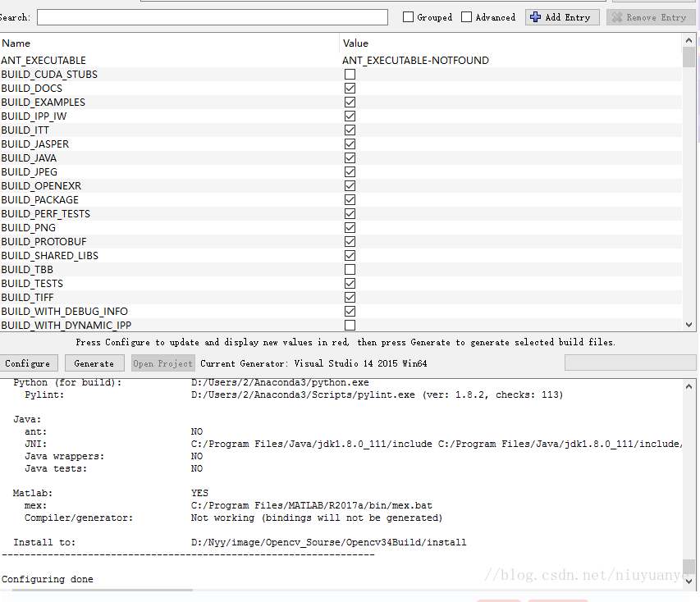Uncheck the BUILD_DOCS option
Image resolution: width=700 pixels, height=602 pixels.
pyautogui.click(x=350, y=88)
